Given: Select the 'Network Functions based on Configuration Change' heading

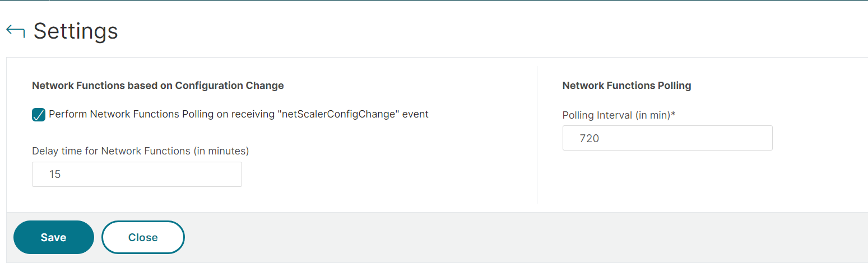Looking at the screenshot, I should pos(158,86).
